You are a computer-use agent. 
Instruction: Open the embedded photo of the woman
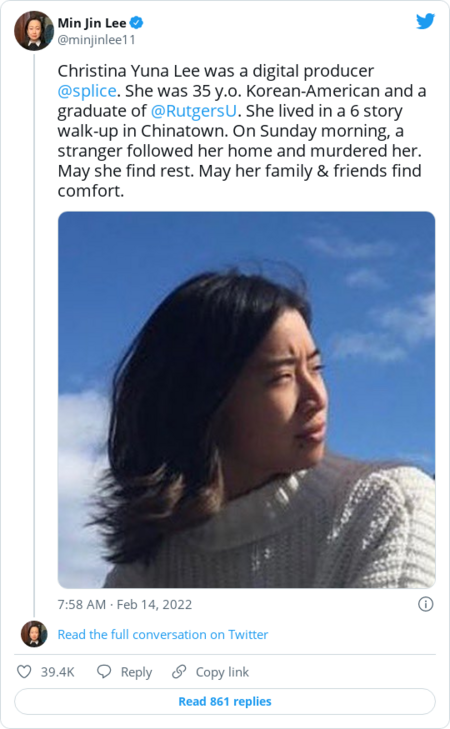click(x=246, y=400)
